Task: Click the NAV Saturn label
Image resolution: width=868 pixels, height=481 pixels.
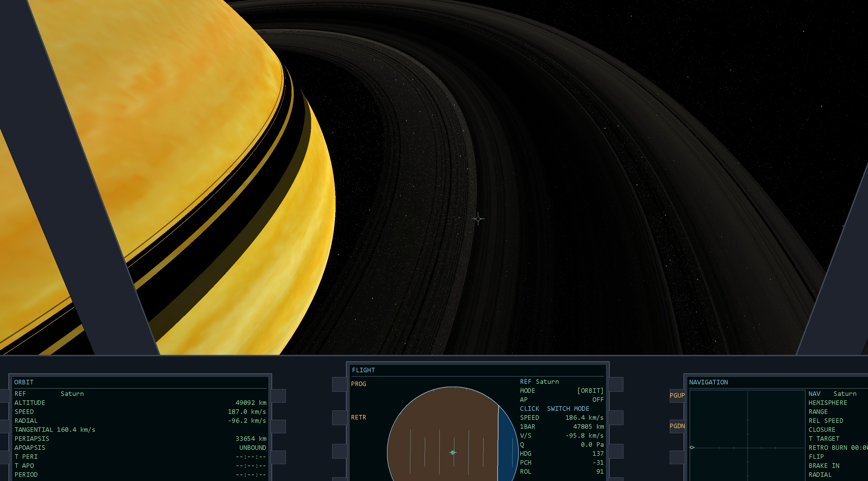Action: pos(832,394)
